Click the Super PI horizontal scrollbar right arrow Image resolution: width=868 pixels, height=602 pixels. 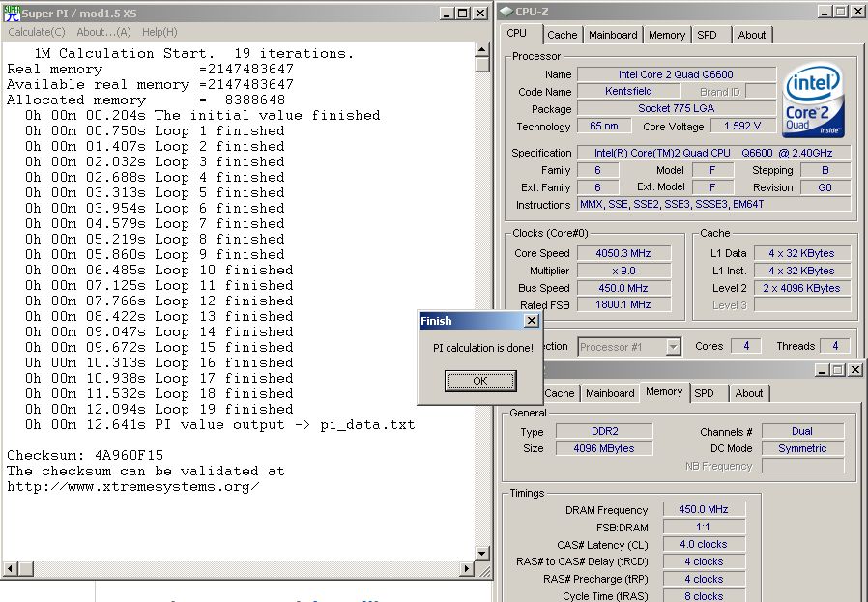(x=467, y=568)
